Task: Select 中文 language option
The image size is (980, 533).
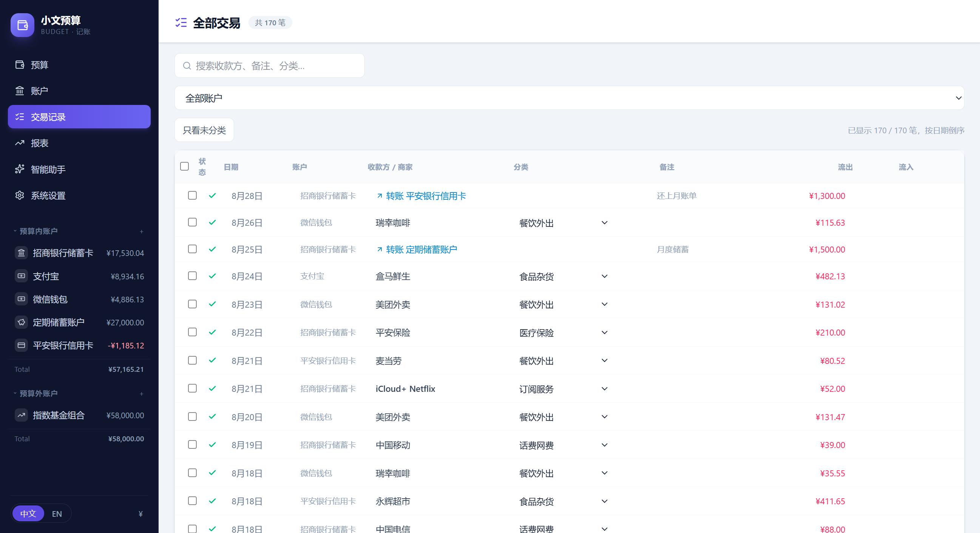Action: point(28,514)
